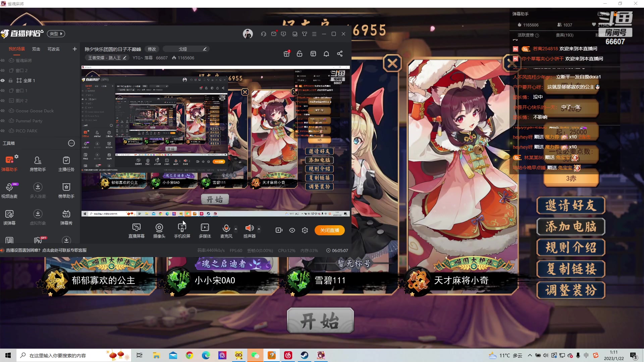Add a new scene with plus
Screen dimensions: 644x362
coord(74,49)
